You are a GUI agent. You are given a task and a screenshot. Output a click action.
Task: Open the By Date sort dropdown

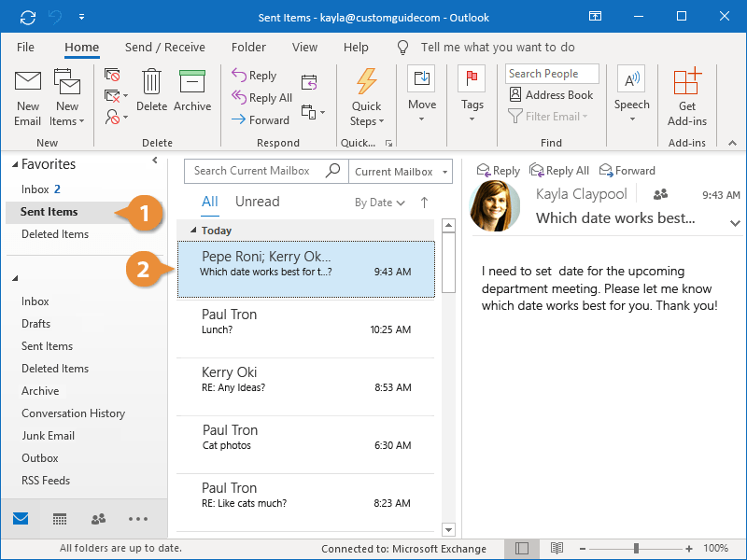point(380,203)
